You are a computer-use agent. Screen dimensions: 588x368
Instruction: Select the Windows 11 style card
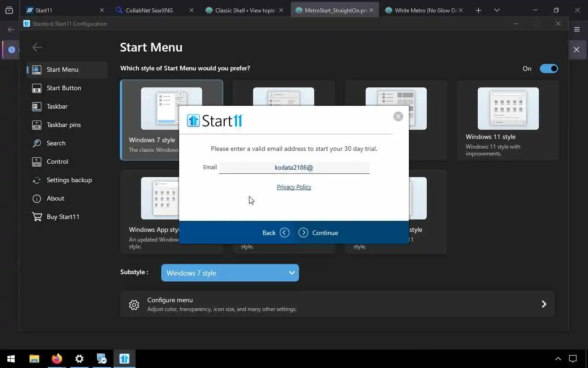point(508,120)
